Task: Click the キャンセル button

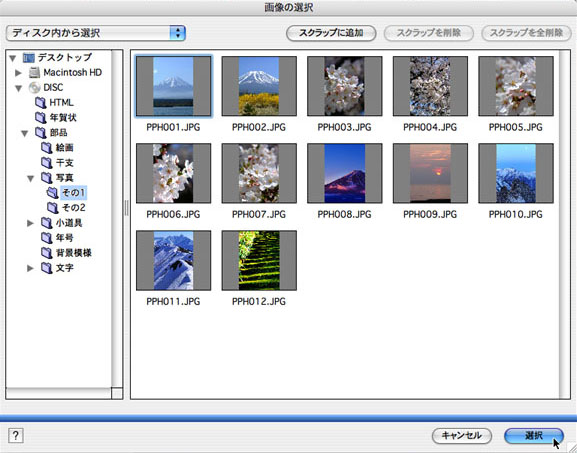Action: 462,436
